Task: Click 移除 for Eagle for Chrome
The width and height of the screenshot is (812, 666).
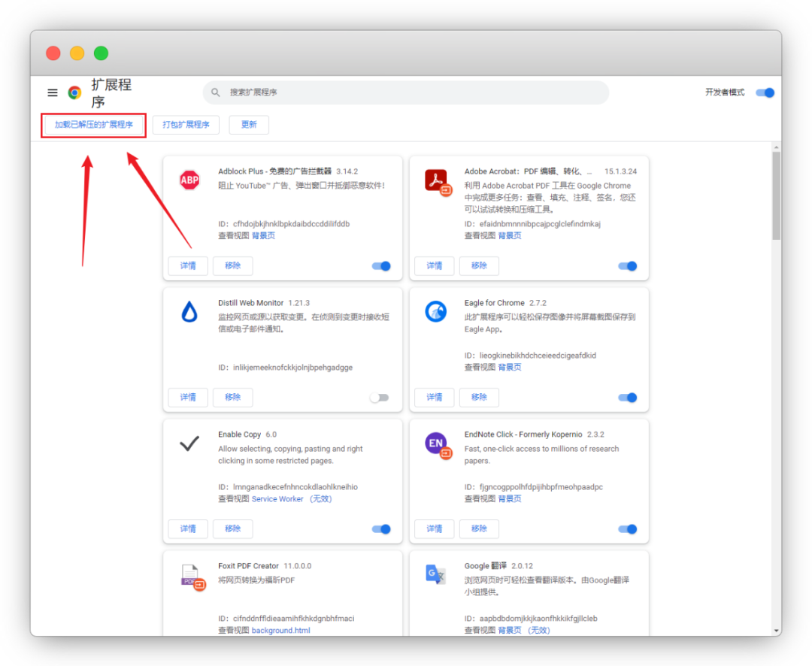Action: 479,397
